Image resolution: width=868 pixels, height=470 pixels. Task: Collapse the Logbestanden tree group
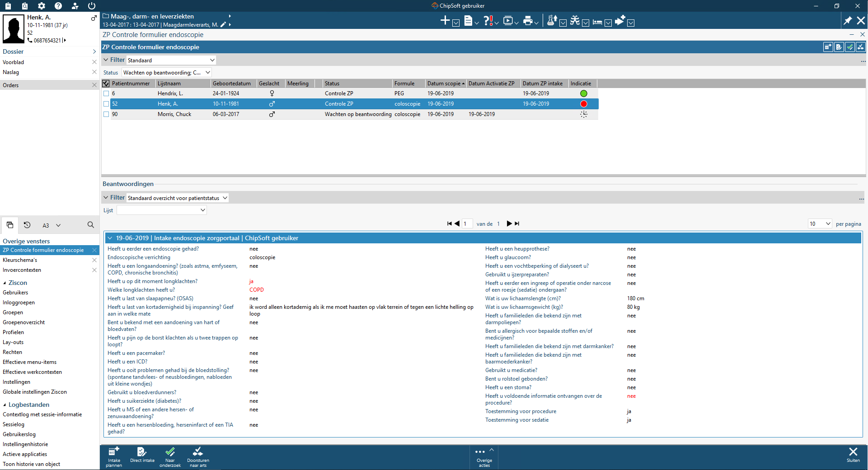[5, 405]
